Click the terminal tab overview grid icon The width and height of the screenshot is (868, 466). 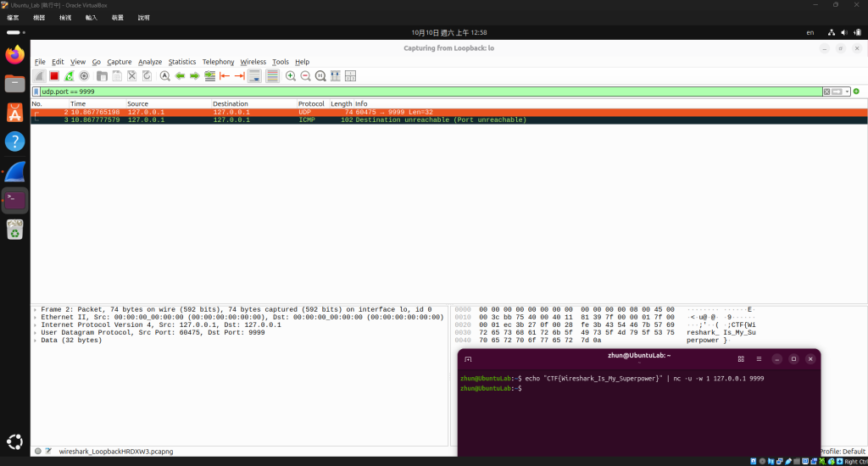click(x=741, y=359)
